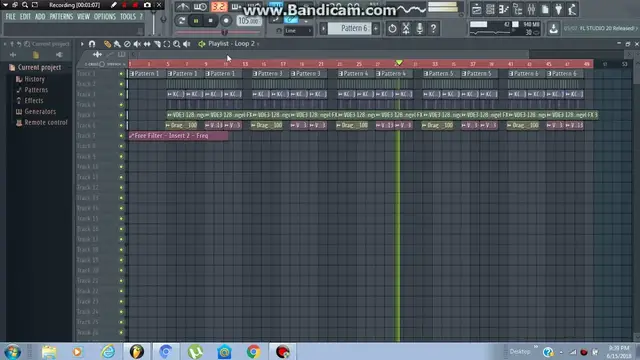Click the scissors audio editor icon
640x360 pixels.
click(x=406, y=28)
